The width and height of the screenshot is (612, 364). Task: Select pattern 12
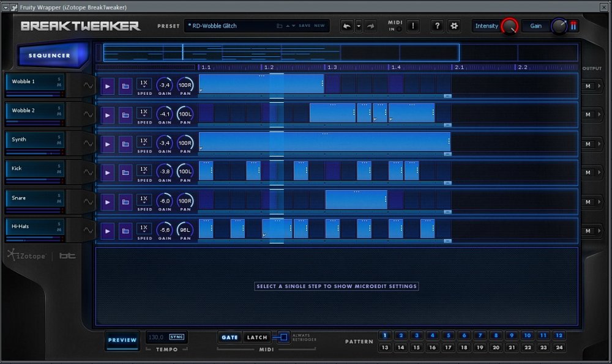point(559,335)
